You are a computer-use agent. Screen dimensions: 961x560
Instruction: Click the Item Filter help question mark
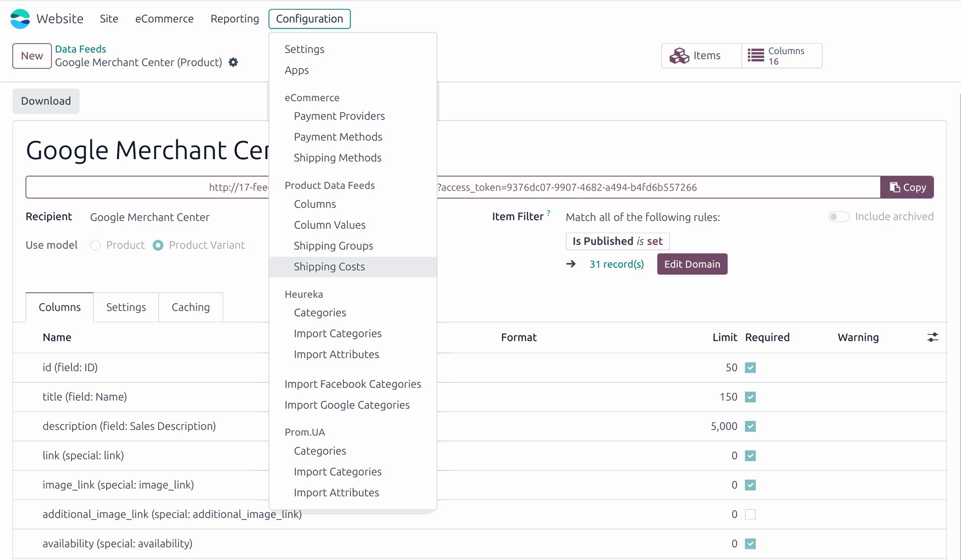[549, 213]
